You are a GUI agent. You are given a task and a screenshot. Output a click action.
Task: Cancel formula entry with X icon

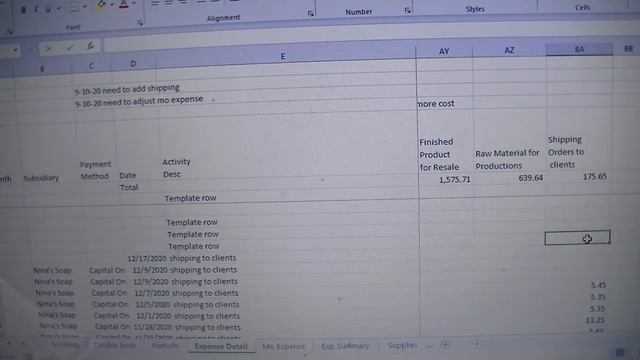[49, 49]
